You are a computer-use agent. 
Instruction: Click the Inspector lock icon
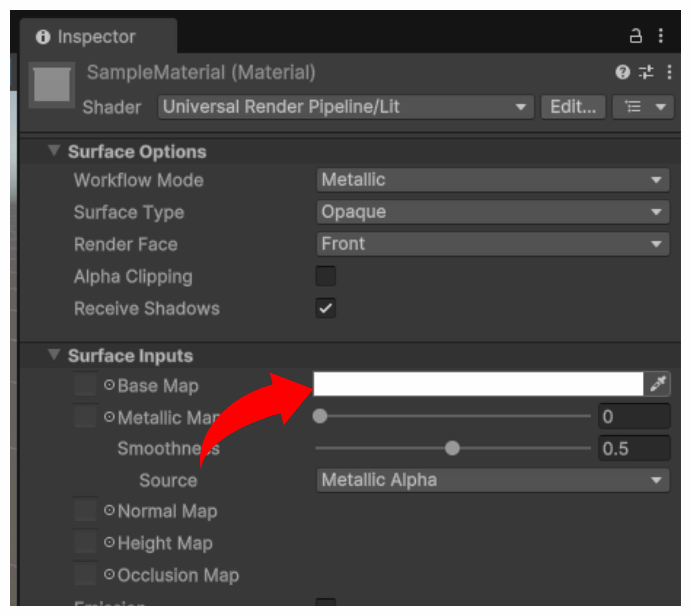635,36
